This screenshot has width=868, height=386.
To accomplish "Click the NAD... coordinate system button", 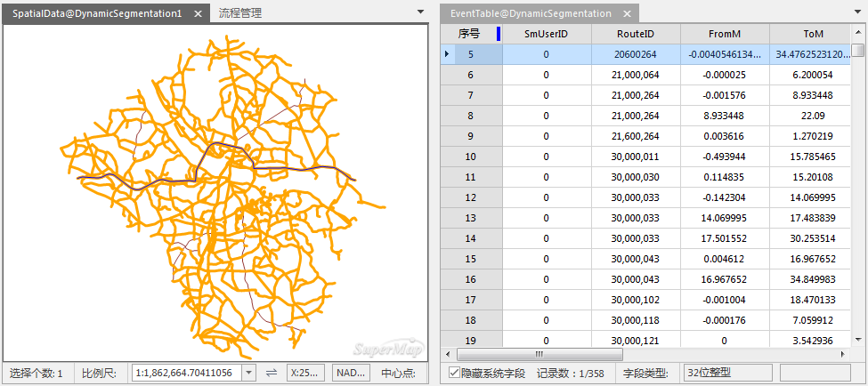I will tap(350, 373).
